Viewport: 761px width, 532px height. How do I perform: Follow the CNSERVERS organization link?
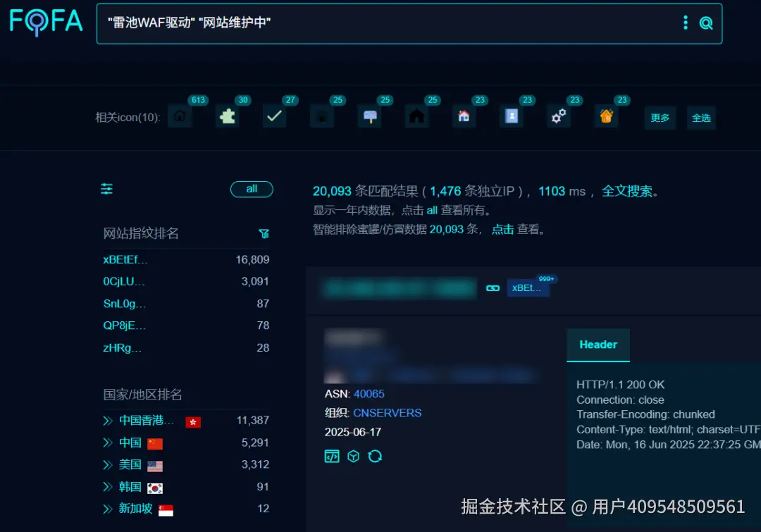pyautogui.click(x=388, y=413)
